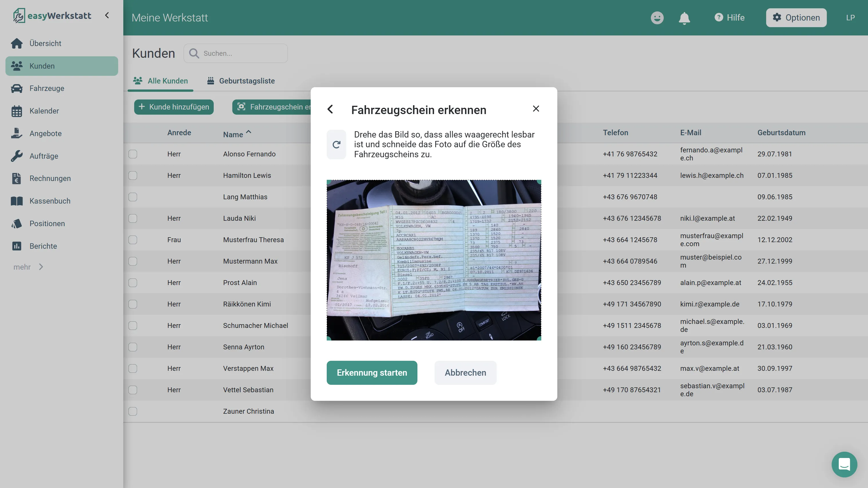868x488 pixels.
Task: Switch to Geburtstagsliste tab
Action: pos(241,81)
